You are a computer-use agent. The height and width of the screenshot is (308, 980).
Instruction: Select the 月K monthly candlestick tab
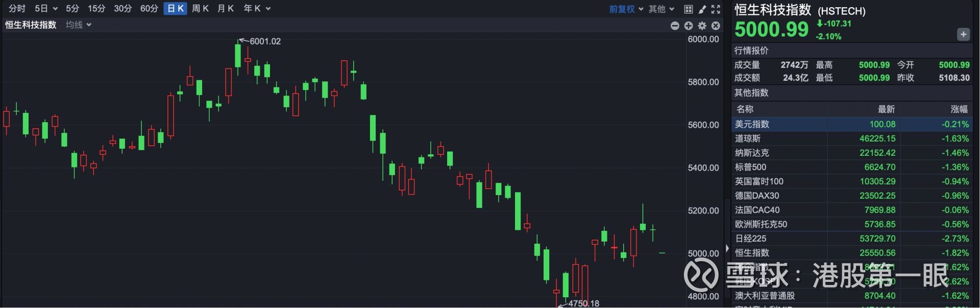point(225,9)
